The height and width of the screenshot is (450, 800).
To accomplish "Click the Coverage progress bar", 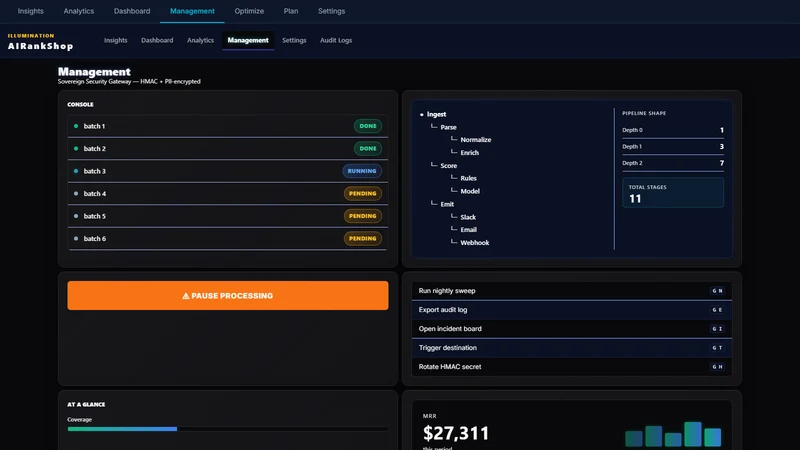I will 228,429.
